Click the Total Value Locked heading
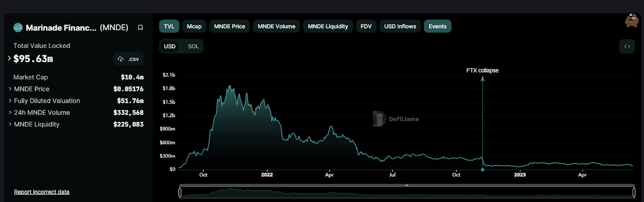Image resolution: width=644 pixels, height=202 pixels. coord(42,46)
